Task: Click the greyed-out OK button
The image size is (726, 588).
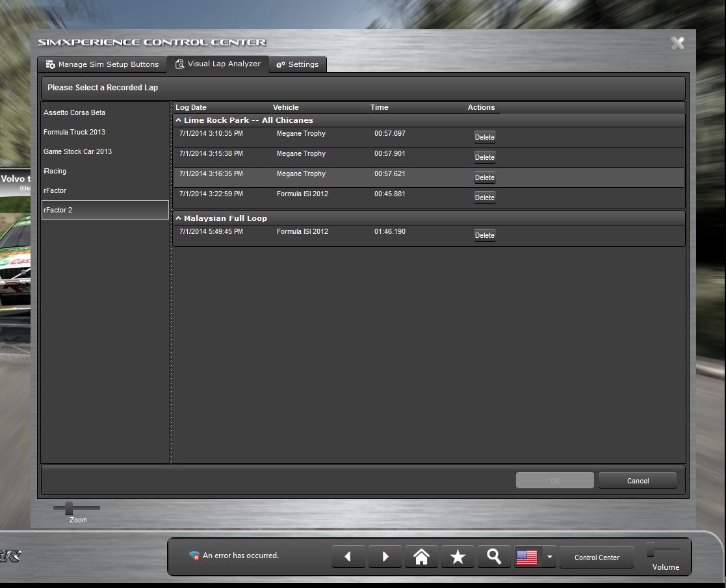Action: (554, 481)
